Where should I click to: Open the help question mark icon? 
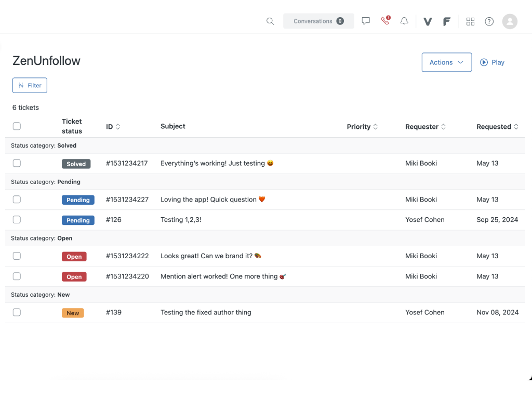pyautogui.click(x=489, y=21)
